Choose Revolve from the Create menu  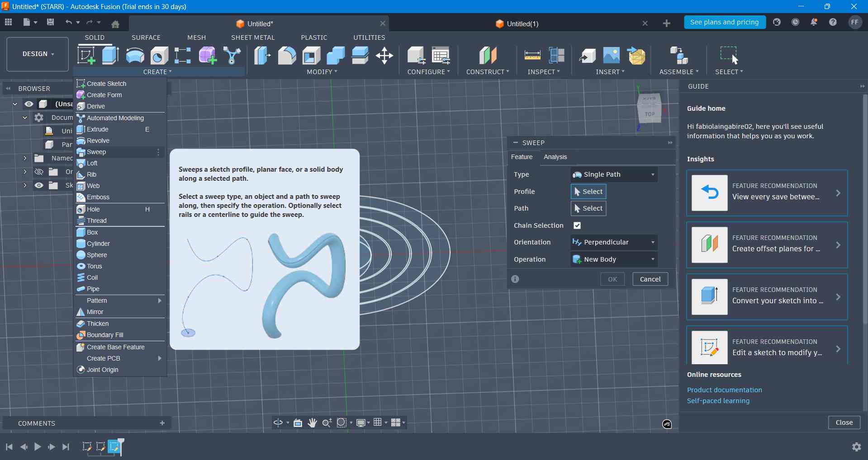[120, 141]
